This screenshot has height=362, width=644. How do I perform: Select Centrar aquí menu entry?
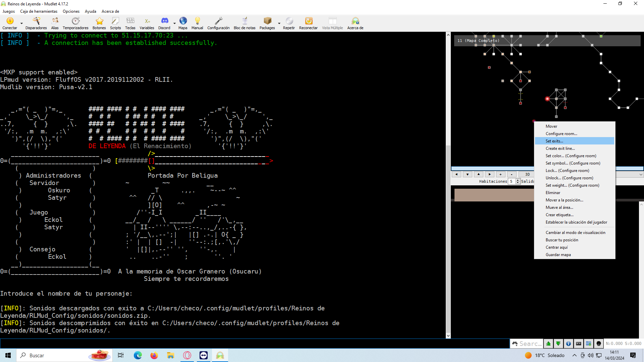click(x=575, y=247)
